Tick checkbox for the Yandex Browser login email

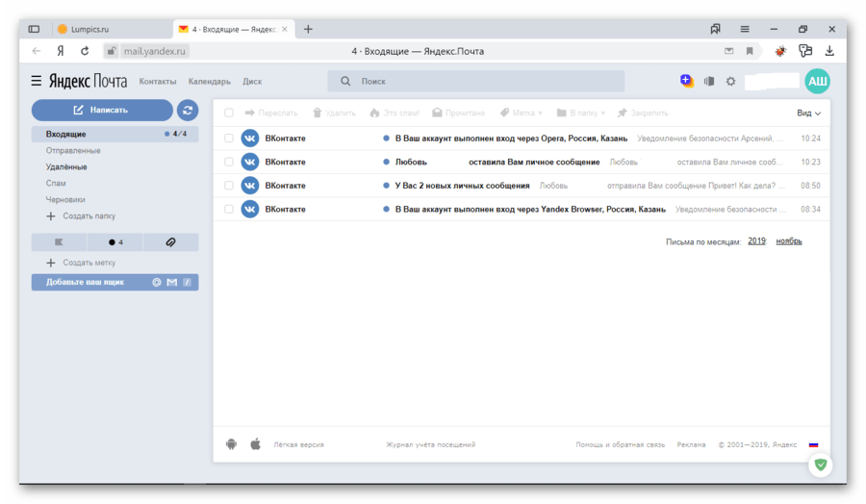coord(229,210)
